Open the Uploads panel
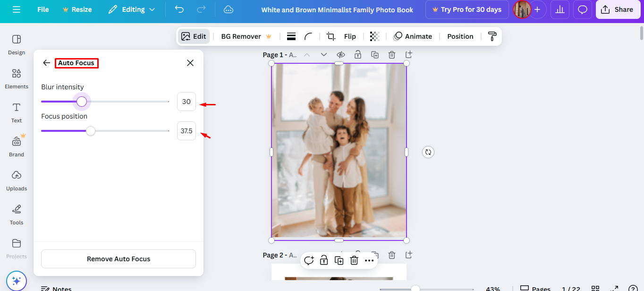 [16, 180]
